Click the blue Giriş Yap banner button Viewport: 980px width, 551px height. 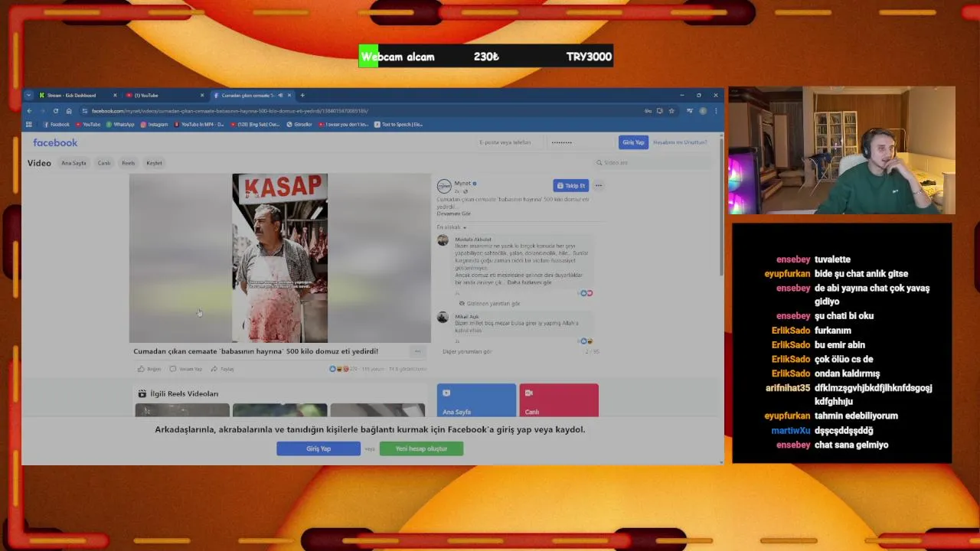(x=318, y=448)
